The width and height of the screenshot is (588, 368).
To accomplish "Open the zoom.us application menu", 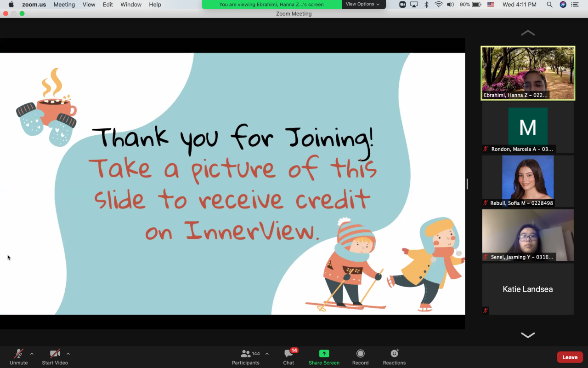I will [34, 4].
